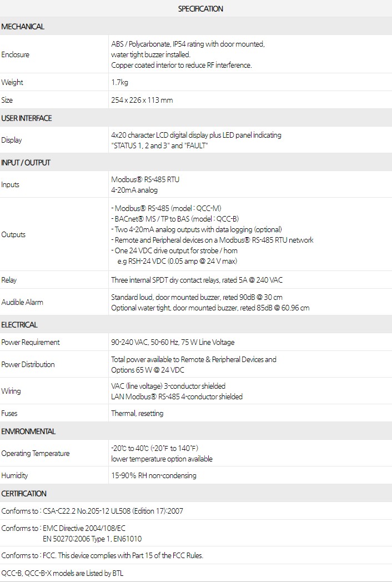Click the Humidity value 15-90% RH

click(x=153, y=475)
